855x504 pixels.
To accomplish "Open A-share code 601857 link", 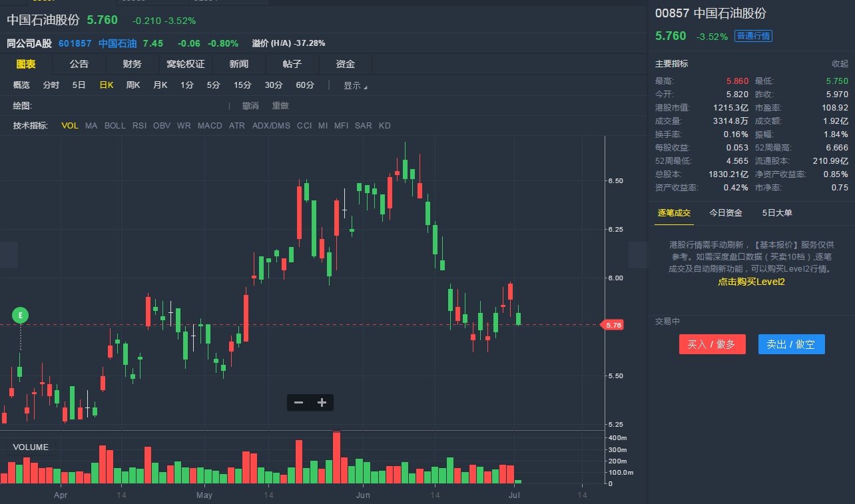I will click(75, 43).
